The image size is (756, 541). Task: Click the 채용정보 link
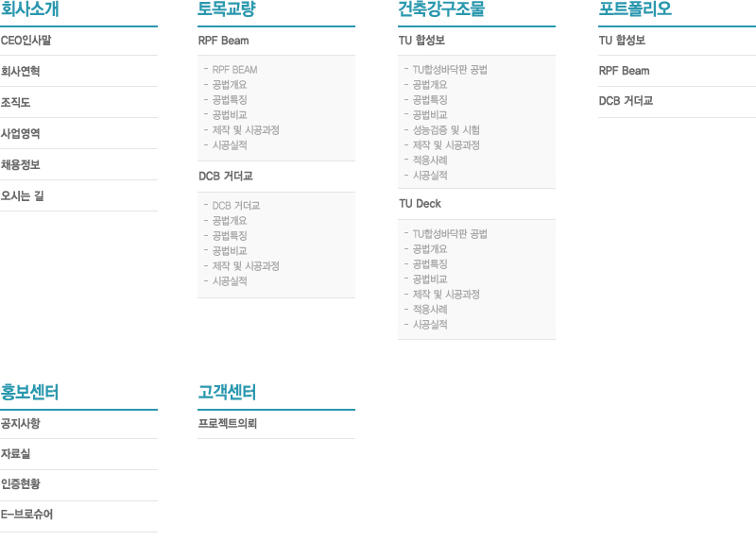(x=21, y=165)
